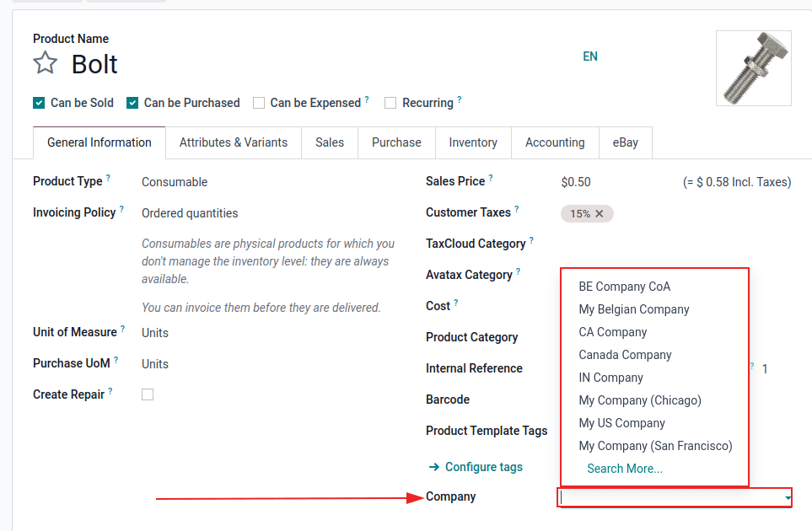Enable the Can be Expensed checkbox
Image resolution: width=812 pixels, height=531 pixels.
pos(259,103)
